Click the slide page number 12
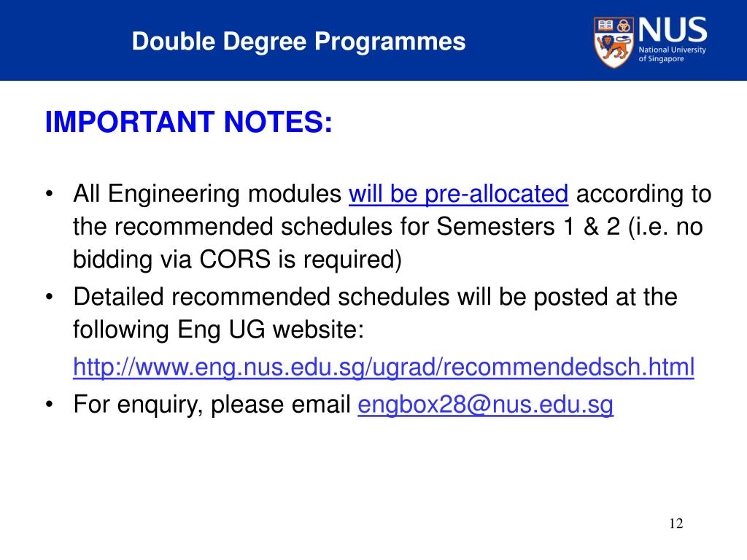This screenshot has height=560, width=747. (x=676, y=524)
